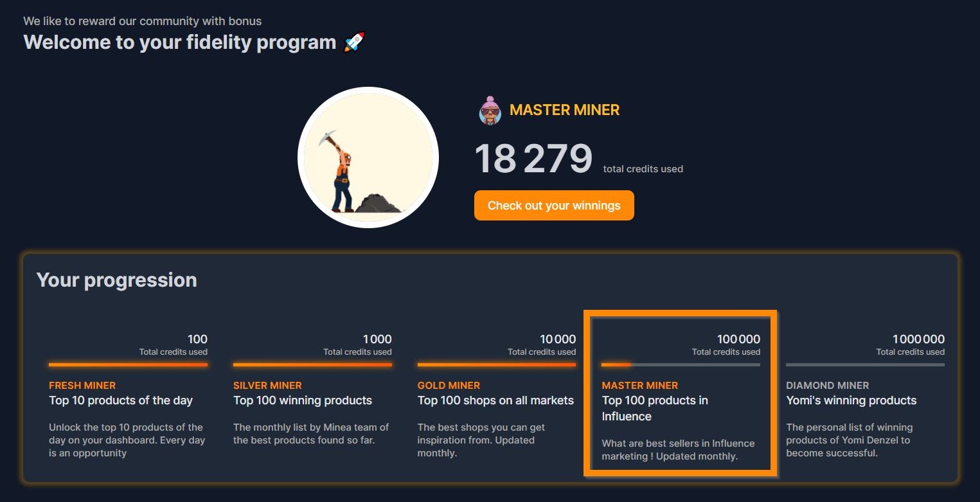Viewport: 980px width, 502px height.
Task: Select the Diamond Miner tier label
Action: click(828, 386)
